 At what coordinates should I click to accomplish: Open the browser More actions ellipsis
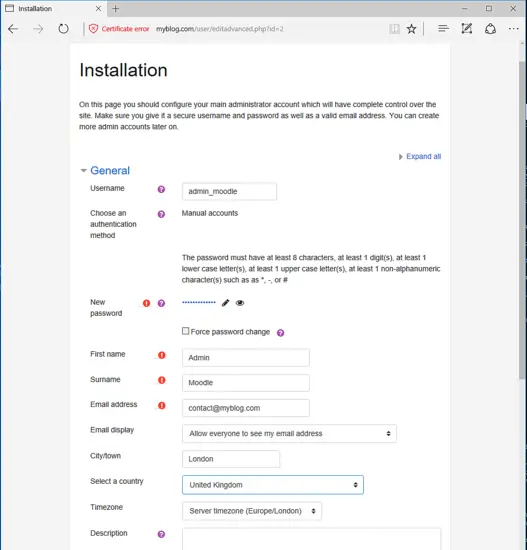click(x=513, y=29)
